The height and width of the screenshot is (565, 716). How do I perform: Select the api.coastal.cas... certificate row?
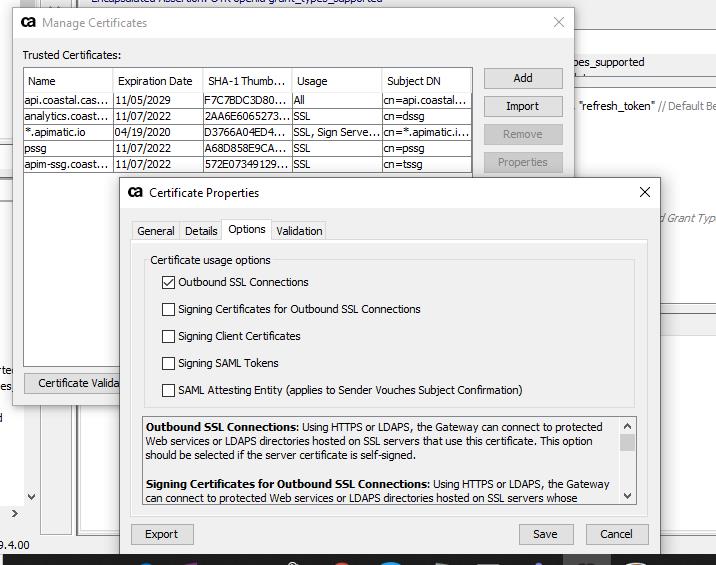[x=247, y=100]
